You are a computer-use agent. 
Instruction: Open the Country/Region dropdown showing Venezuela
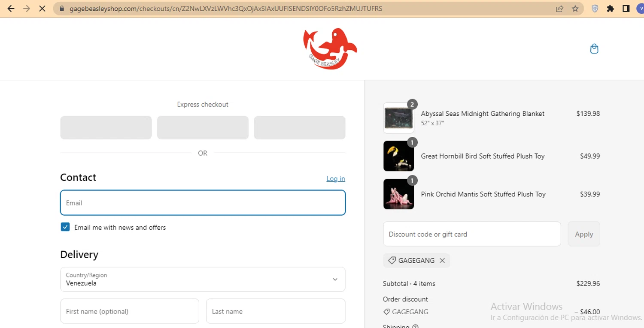pyautogui.click(x=203, y=279)
